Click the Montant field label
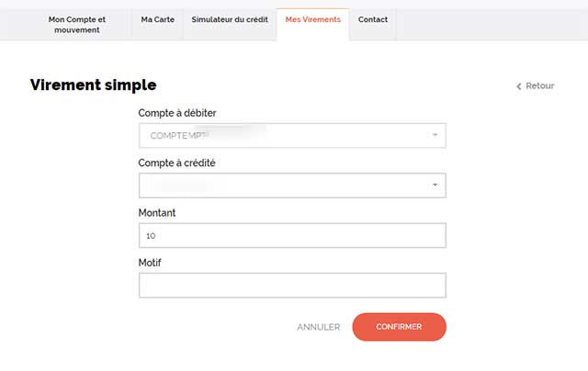 click(x=157, y=213)
